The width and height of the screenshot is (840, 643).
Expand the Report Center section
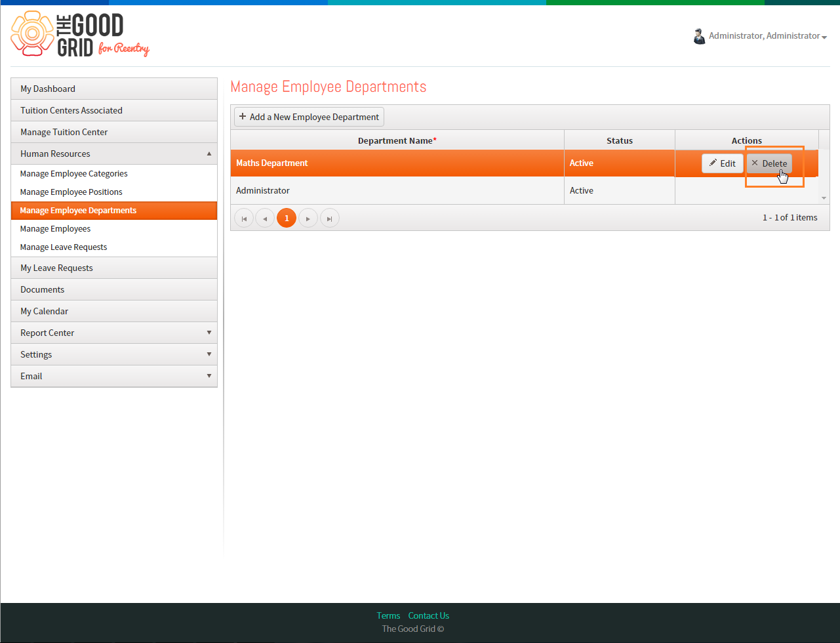(x=114, y=333)
